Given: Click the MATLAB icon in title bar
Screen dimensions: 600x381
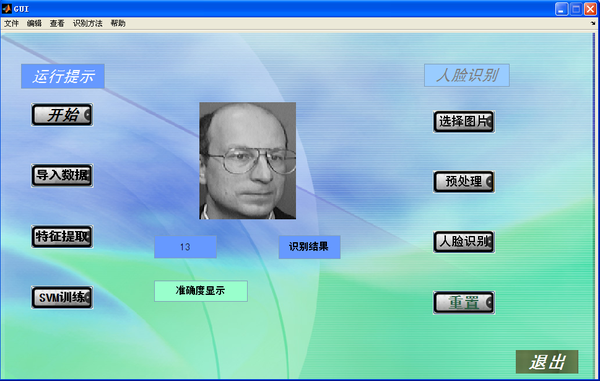Looking at the screenshot, I should [x=7, y=8].
